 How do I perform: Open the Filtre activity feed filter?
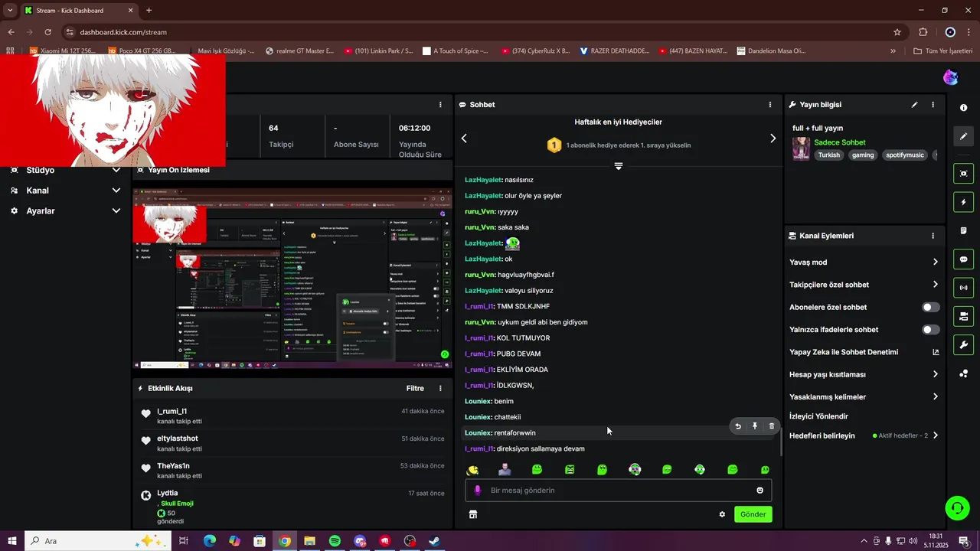click(x=415, y=389)
